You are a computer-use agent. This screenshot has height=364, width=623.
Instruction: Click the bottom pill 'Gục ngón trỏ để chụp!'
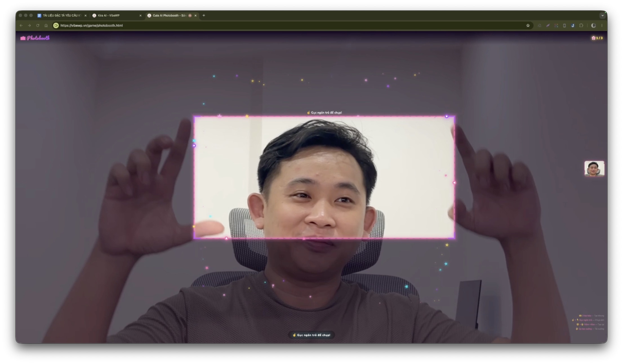(311, 335)
